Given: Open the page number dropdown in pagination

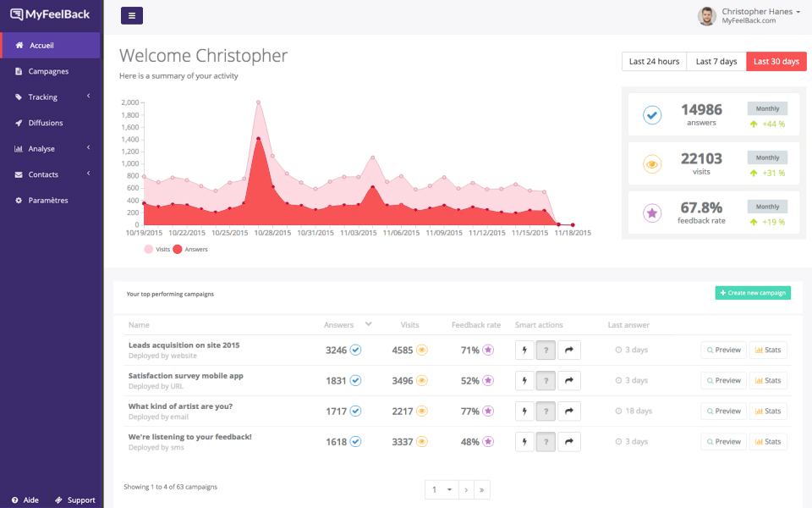Looking at the screenshot, I should coord(442,489).
